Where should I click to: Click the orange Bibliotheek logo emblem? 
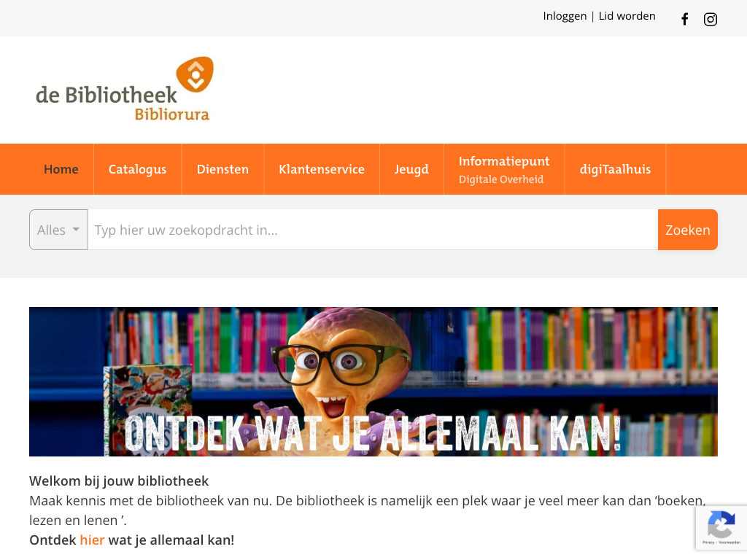coord(194,74)
